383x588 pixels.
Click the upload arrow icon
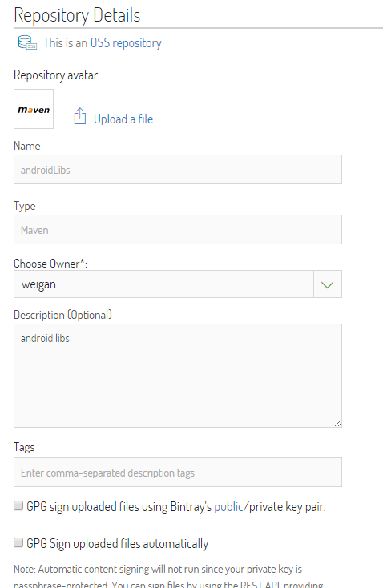(79, 116)
